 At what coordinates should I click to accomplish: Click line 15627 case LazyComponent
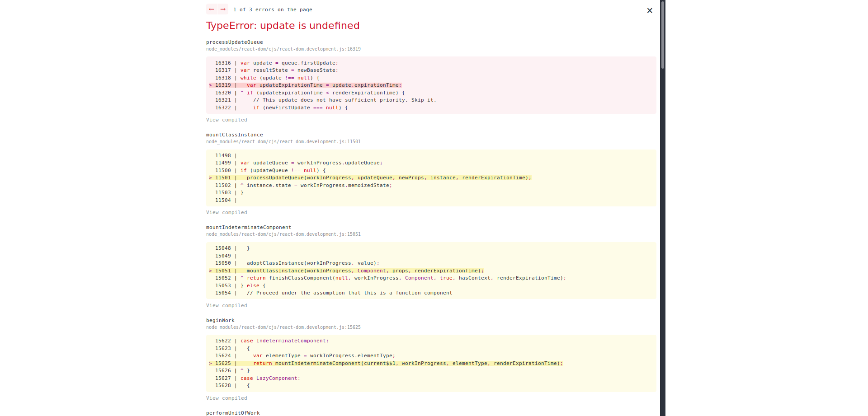coord(258,379)
